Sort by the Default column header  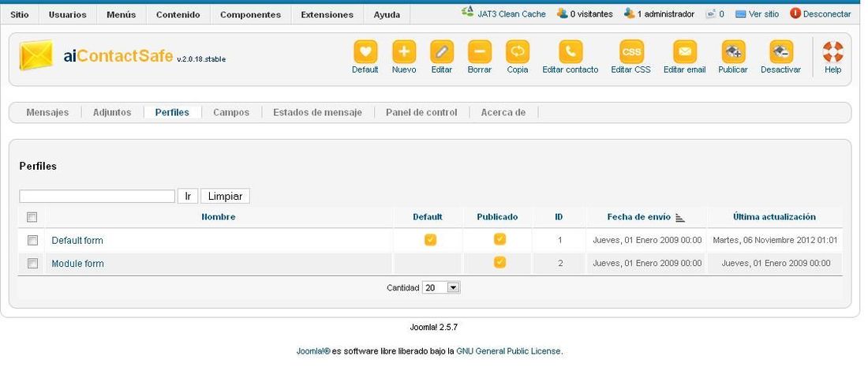click(428, 217)
